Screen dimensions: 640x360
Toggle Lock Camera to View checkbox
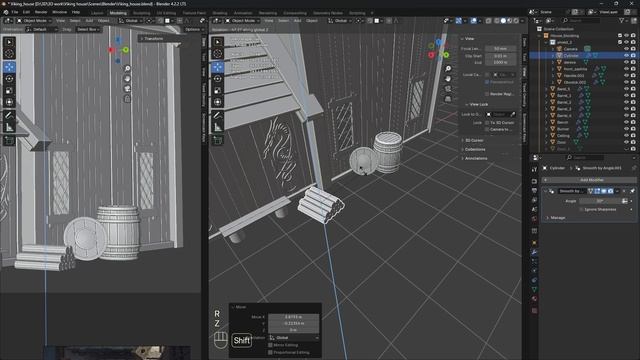point(487,129)
